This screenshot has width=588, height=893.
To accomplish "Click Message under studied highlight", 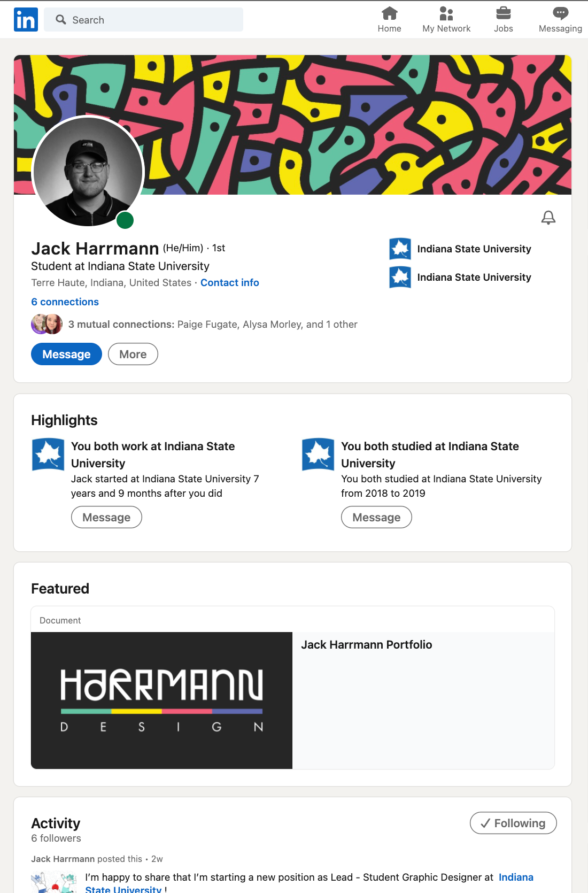I will pos(376,517).
